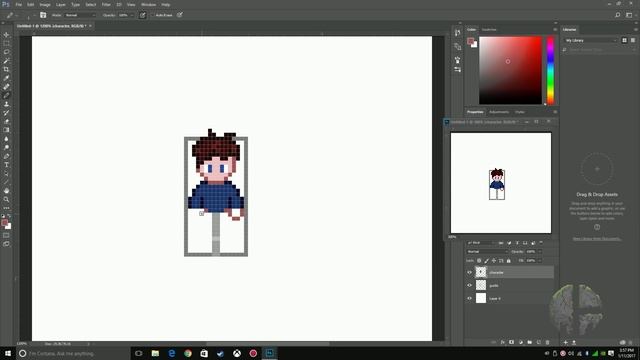Open the layer Fill arrow
The height and width of the screenshot is (360, 640).
point(539,260)
